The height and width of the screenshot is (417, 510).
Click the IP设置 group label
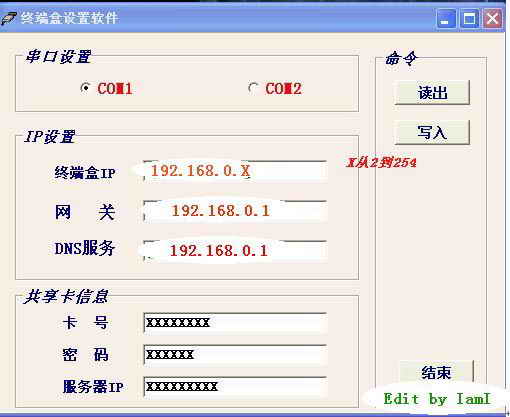[50, 137]
